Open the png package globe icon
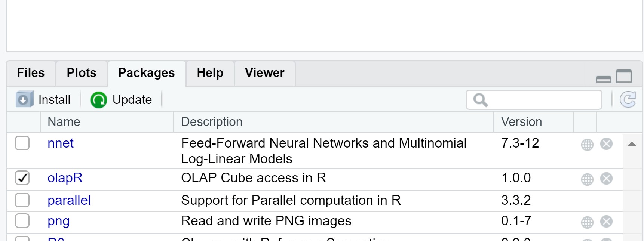Viewport: 644px width, 241px height. coord(587,222)
